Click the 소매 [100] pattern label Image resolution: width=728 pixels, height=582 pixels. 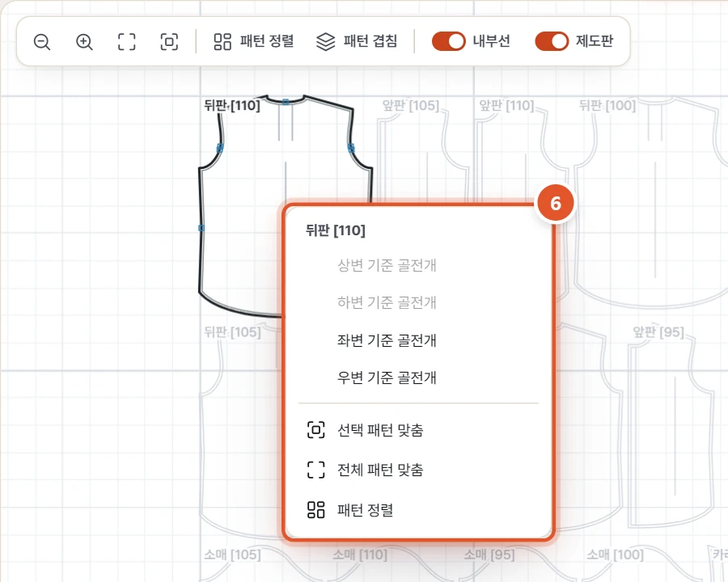(616, 555)
